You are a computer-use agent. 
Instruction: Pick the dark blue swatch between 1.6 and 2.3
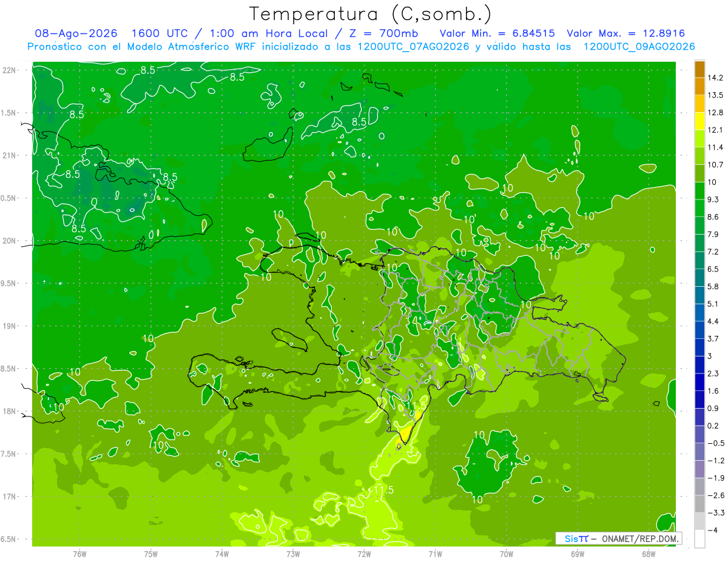699,382
